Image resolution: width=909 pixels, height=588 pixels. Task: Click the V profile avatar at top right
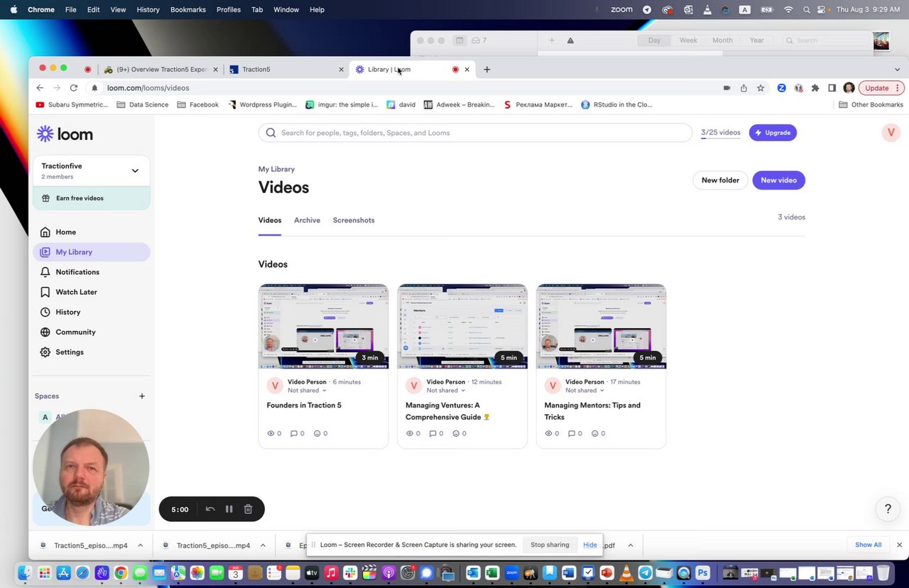[891, 133]
